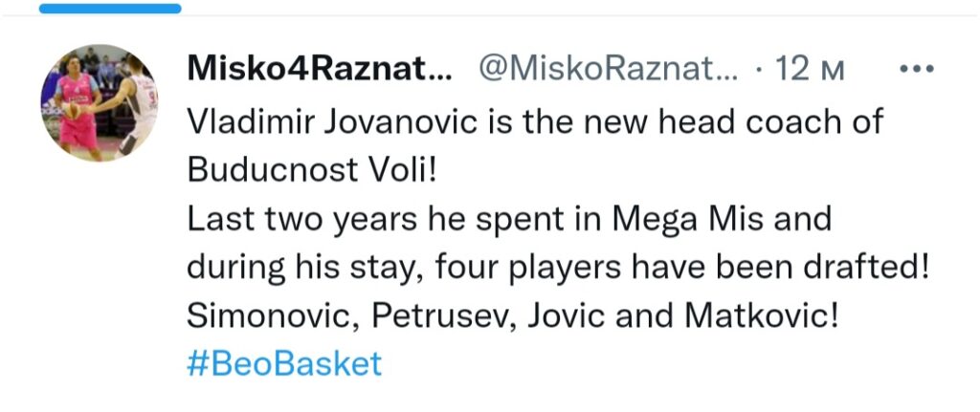This screenshot has height=412, width=980.
Task: Click the words four players
Action: tap(527, 269)
